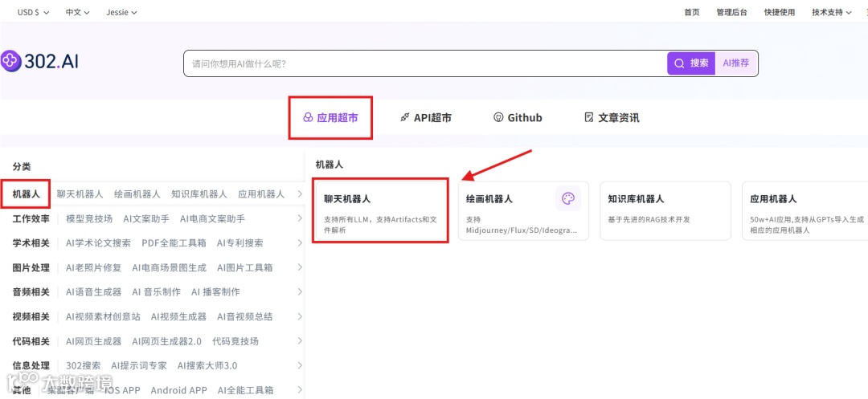Open the AI语音生成器 link
The height and width of the screenshot is (399, 868).
tap(93, 291)
